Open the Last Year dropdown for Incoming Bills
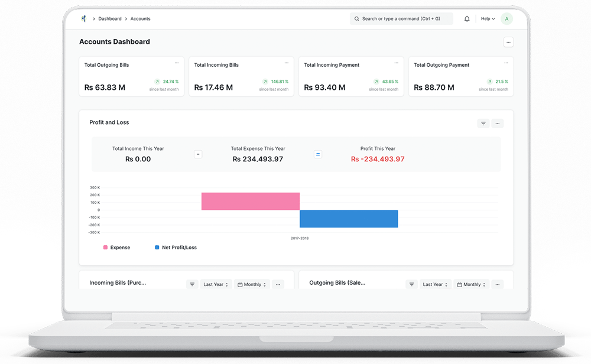 pyautogui.click(x=215, y=284)
